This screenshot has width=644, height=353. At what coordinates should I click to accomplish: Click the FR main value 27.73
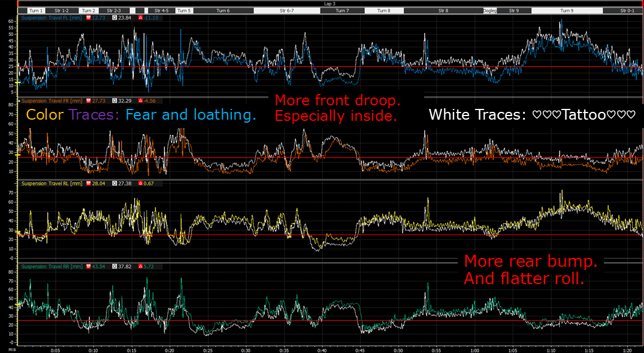(99, 101)
